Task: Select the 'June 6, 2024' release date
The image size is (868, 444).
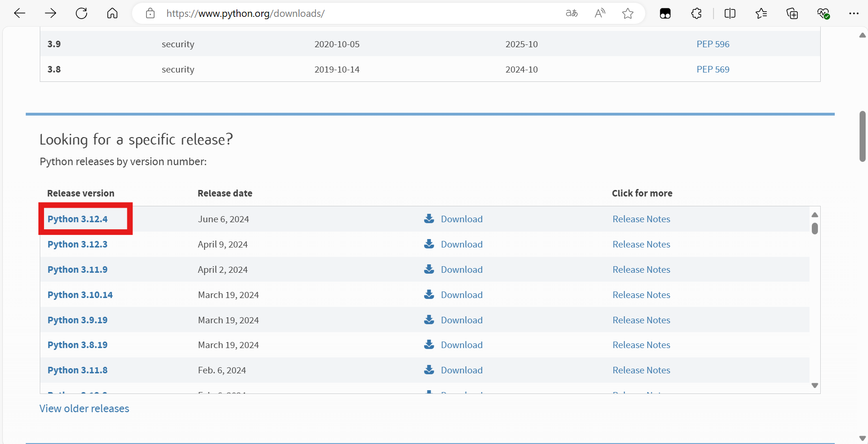Action: [x=223, y=219]
